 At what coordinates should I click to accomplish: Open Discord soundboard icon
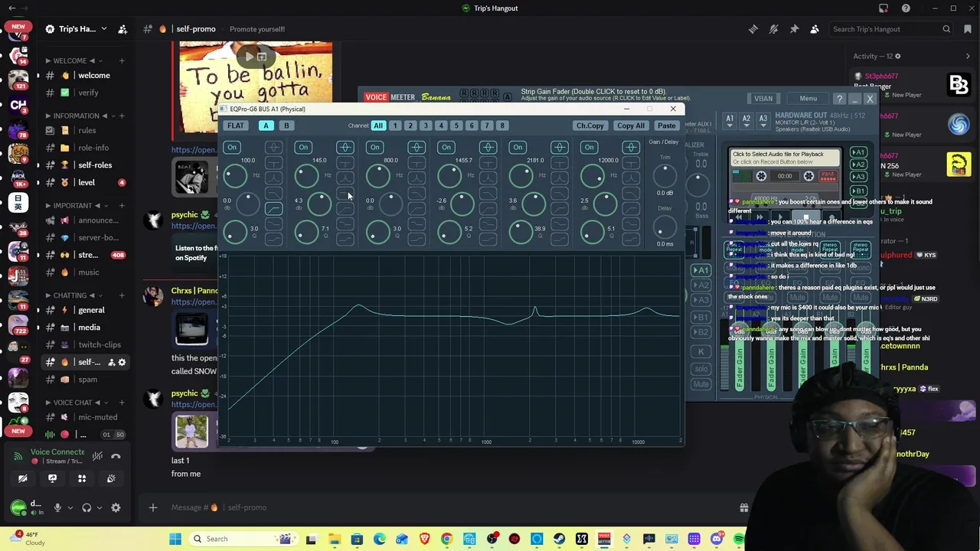tap(111, 478)
